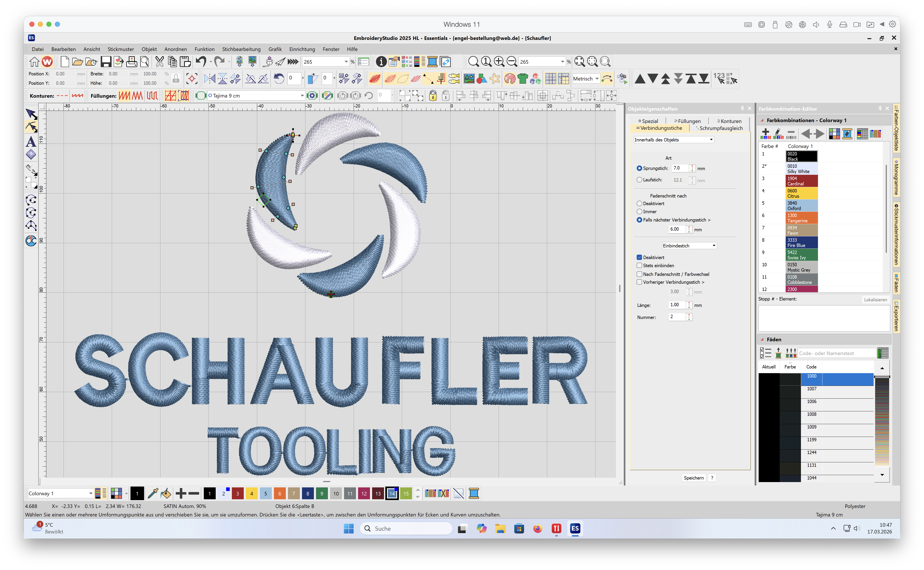Select the Lettering 'A' tool
Viewport: 924px width, 570px height.
pos(31,142)
